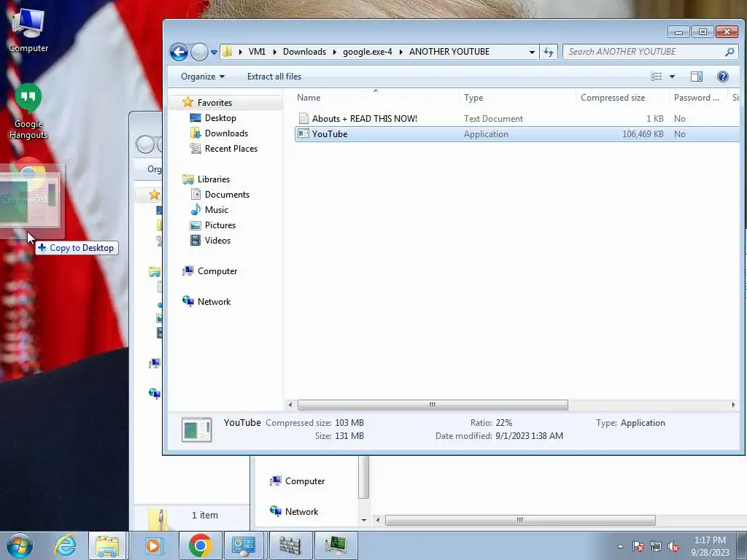Open the More view options arrow

coord(672,77)
